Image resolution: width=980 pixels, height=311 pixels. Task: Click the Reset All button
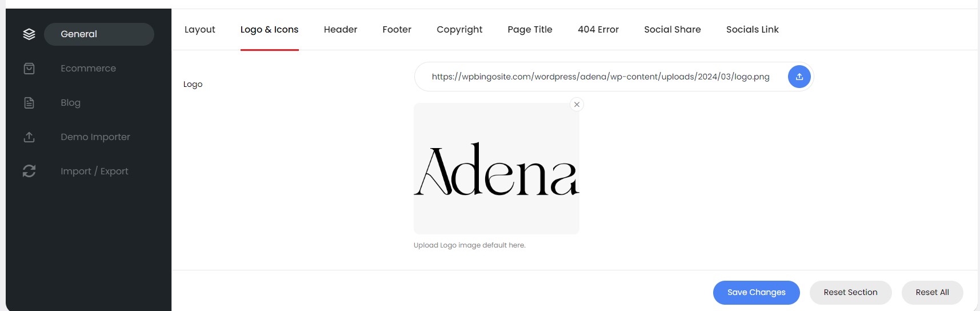click(x=932, y=292)
